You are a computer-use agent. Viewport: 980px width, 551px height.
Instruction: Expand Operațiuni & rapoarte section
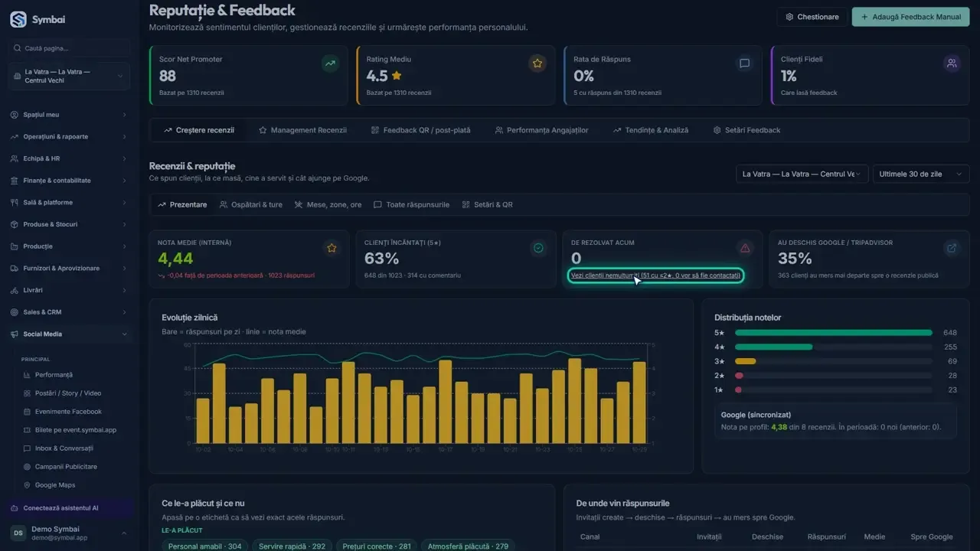click(x=69, y=137)
